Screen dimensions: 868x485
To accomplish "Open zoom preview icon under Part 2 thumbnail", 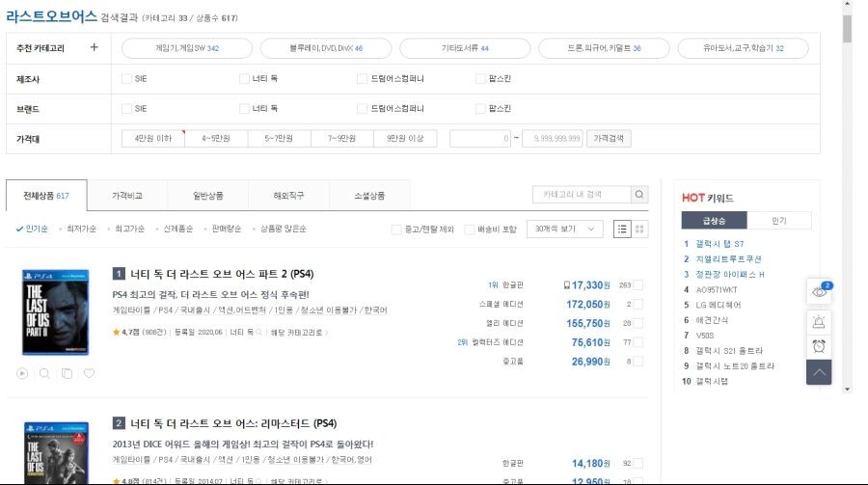I will 44,373.
